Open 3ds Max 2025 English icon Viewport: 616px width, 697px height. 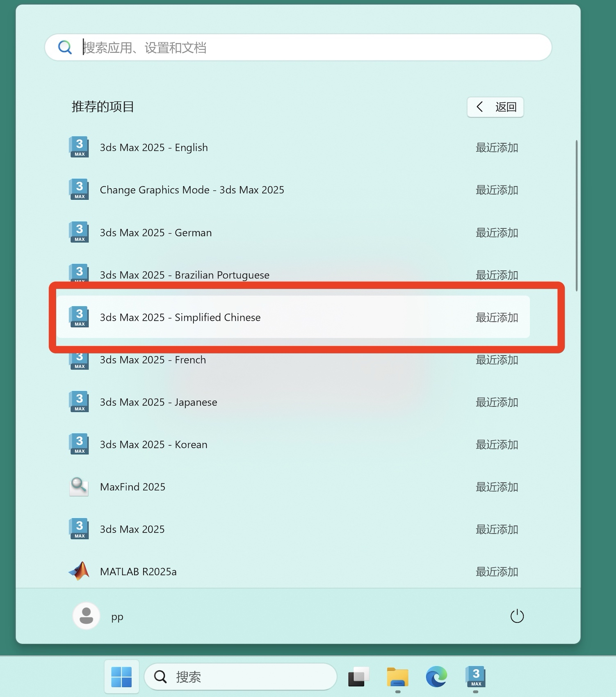[79, 147]
